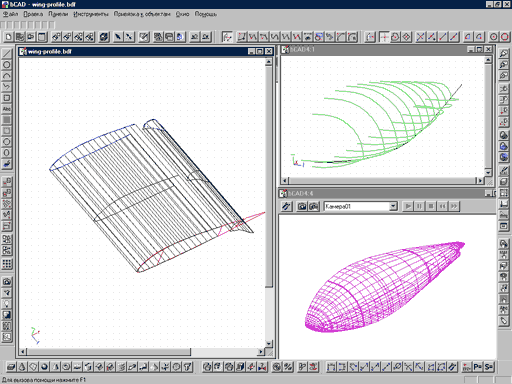Click the zoom magnifier icon atop right toolbar
The width and height of the screenshot is (512, 384).
click(x=504, y=54)
